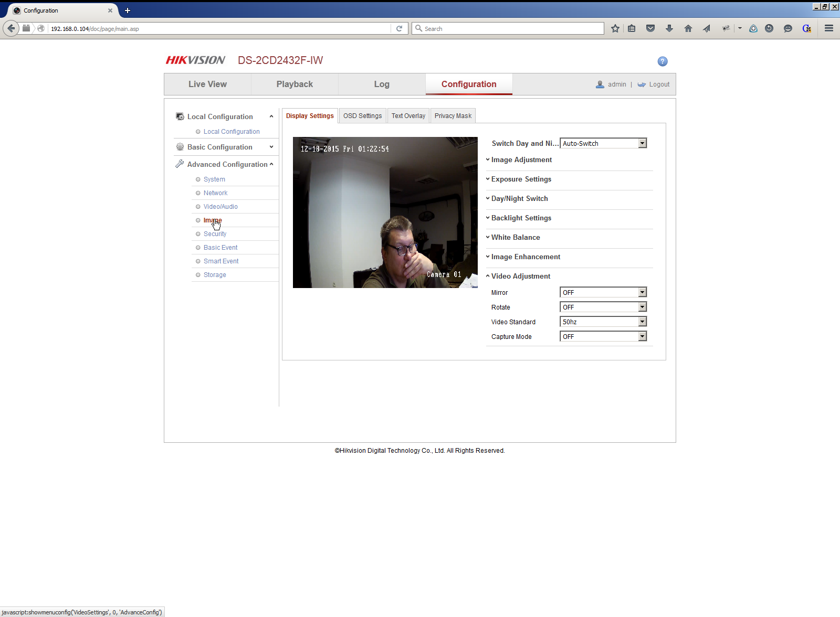Click the Pocket save icon
This screenshot has height=617, width=840.
pos(650,28)
